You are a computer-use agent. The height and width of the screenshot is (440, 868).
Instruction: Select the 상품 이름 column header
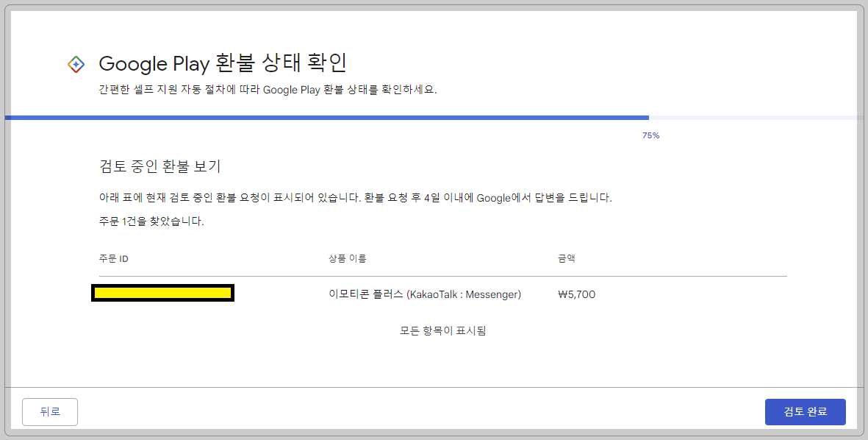point(347,259)
